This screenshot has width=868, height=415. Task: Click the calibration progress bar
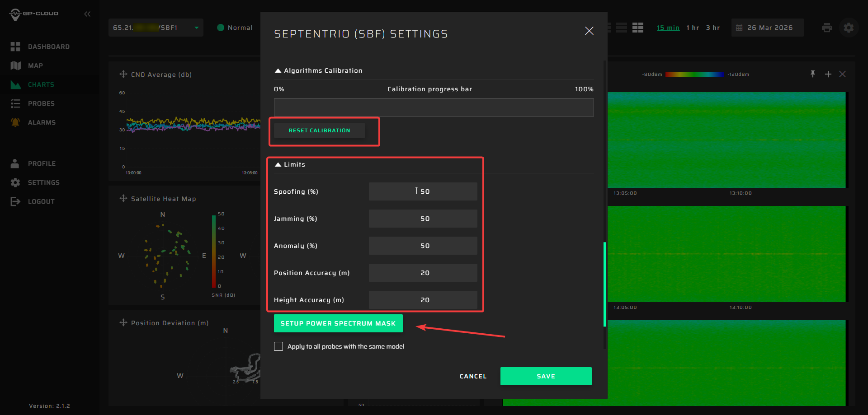[x=434, y=107]
